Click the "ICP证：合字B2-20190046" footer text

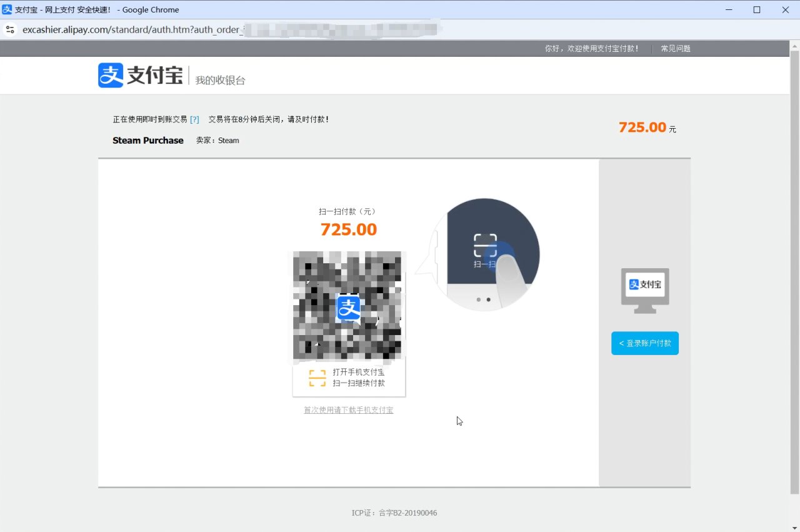tap(394, 513)
